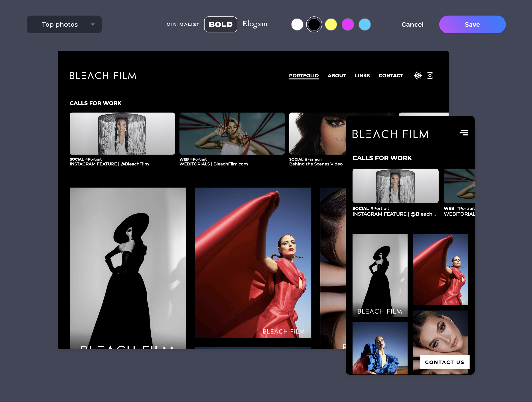Click the Instagram icon in the header
Image resolution: width=532 pixels, height=402 pixels.
click(430, 76)
